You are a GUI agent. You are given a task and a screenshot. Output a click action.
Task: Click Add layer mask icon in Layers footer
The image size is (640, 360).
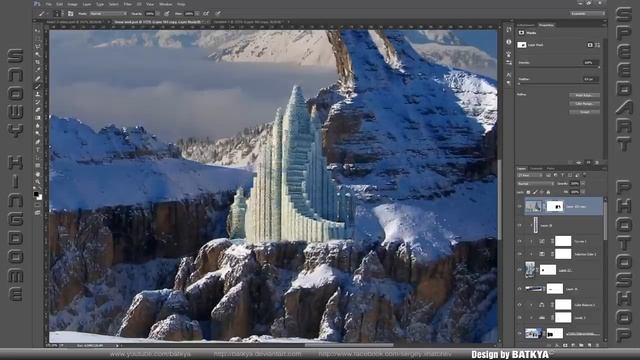(x=565, y=345)
